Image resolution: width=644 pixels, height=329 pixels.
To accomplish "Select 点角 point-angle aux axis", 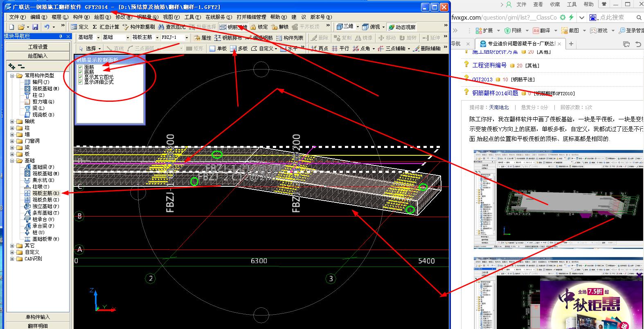I will 362,48.
